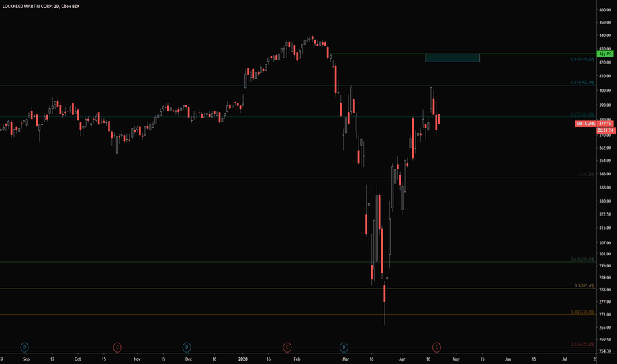Image resolution: width=617 pixels, height=364 pixels.
Task: Click the Nov label on the time axis
Action: tap(137, 359)
